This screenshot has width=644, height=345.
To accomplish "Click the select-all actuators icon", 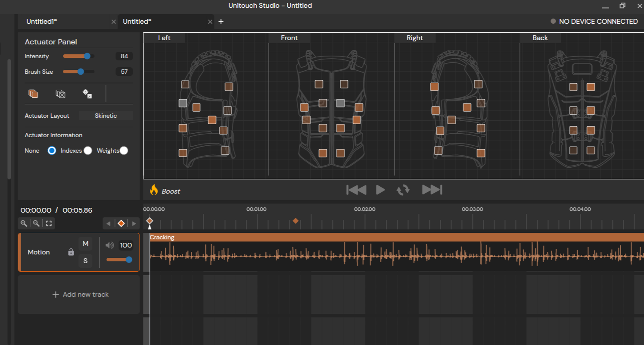I will click(x=33, y=94).
